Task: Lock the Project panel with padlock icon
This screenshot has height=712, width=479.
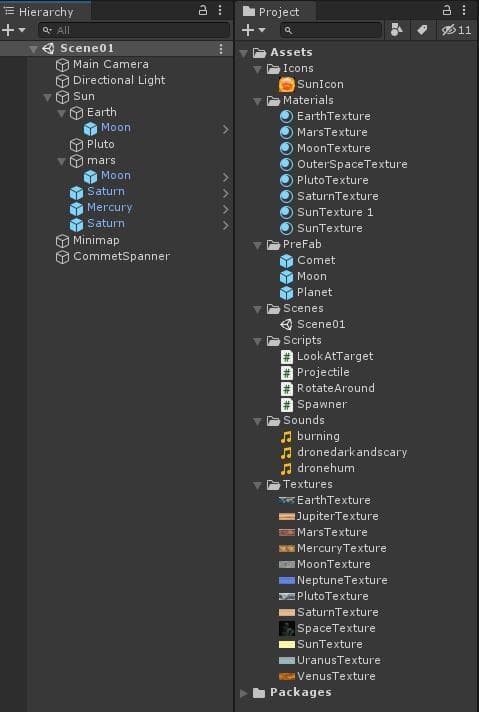Action: (447, 10)
